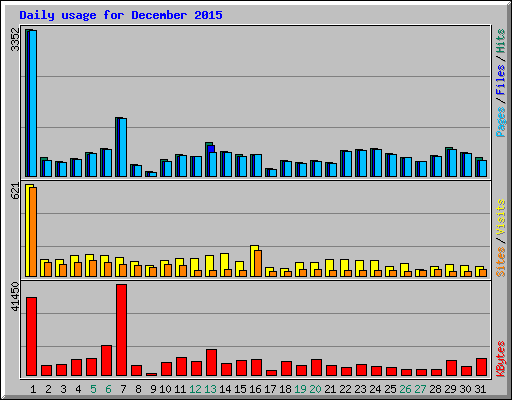Viewport: 512px width, 400px height.
Task: Select the 41450 axis value
Action: coord(15,297)
